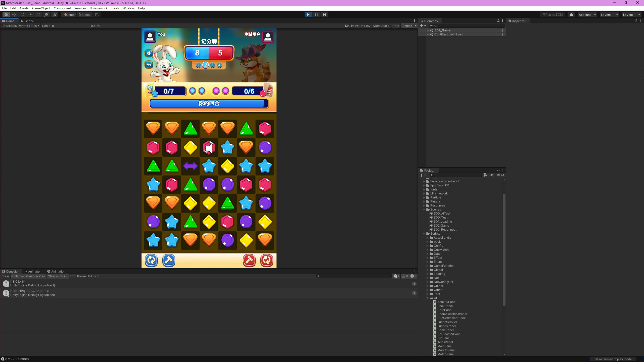Toggle Stats overlay

point(395,26)
